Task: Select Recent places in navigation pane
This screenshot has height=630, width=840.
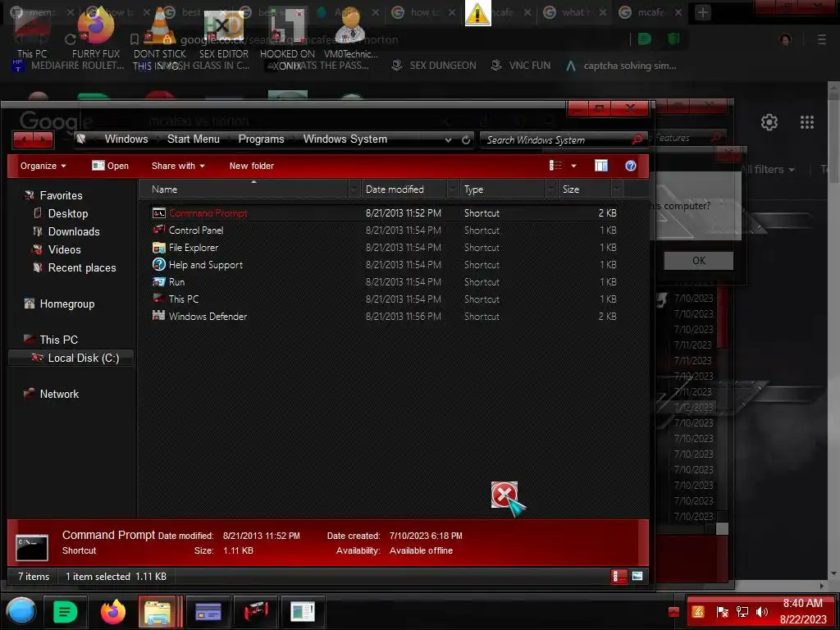Action: pos(82,268)
